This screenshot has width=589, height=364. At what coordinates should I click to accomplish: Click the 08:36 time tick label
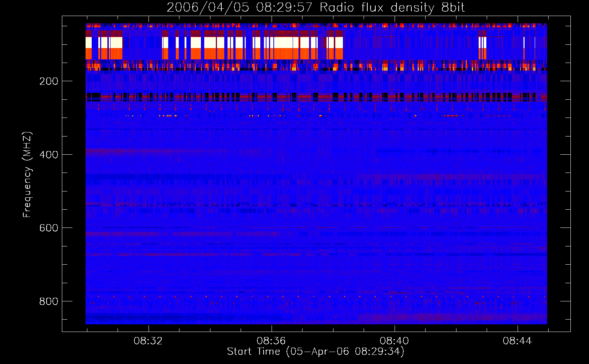271,341
